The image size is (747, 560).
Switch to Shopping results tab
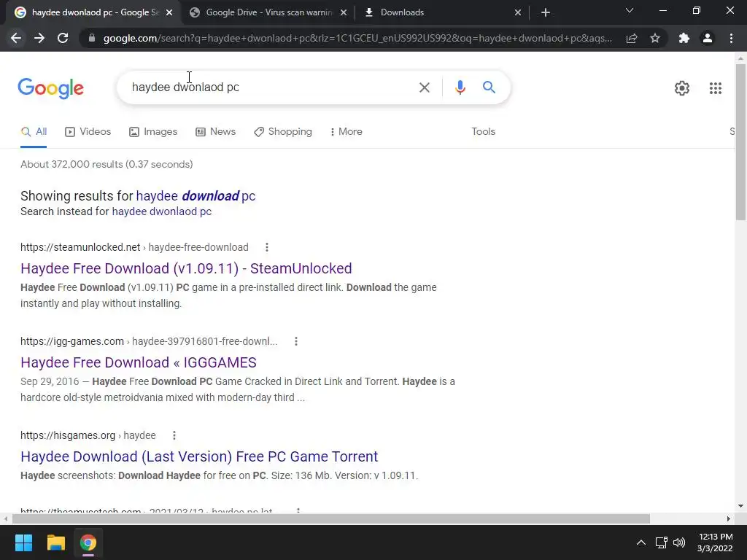283,132
